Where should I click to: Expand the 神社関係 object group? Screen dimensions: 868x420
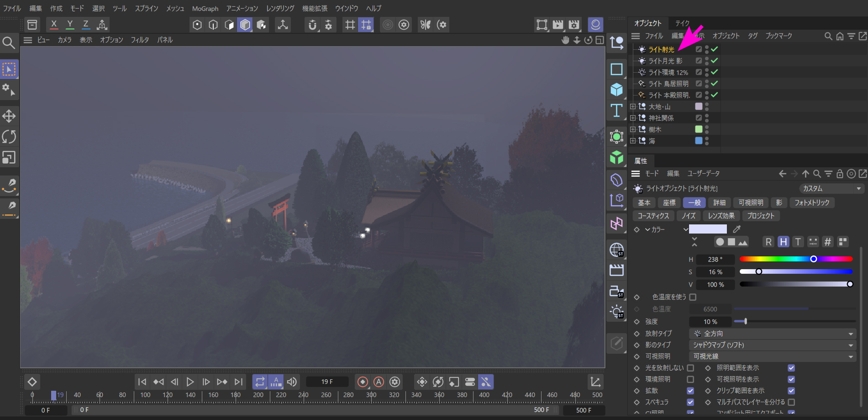(633, 118)
